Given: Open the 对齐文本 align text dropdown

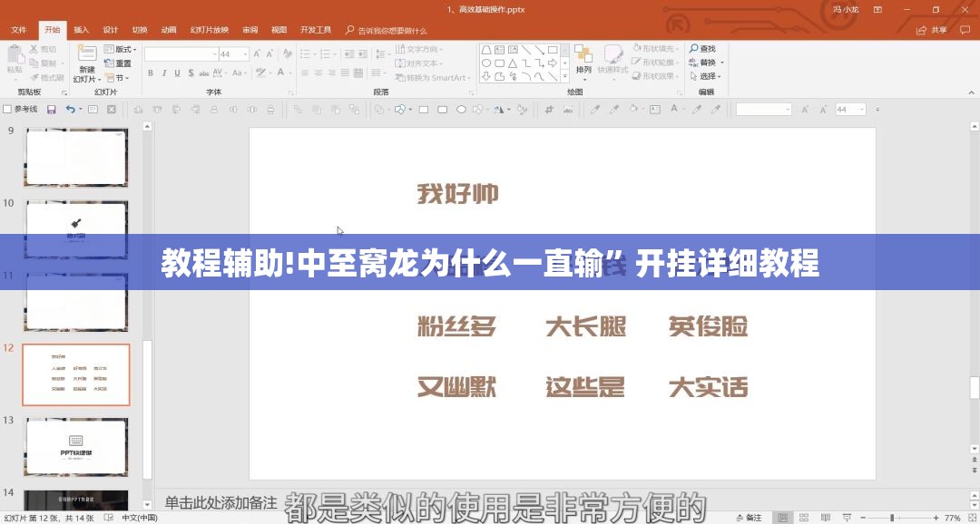Looking at the screenshot, I should pos(418,63).
